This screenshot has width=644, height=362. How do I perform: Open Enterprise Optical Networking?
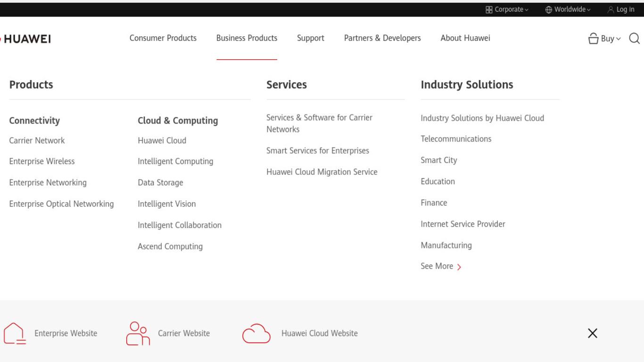click(62, 204)
